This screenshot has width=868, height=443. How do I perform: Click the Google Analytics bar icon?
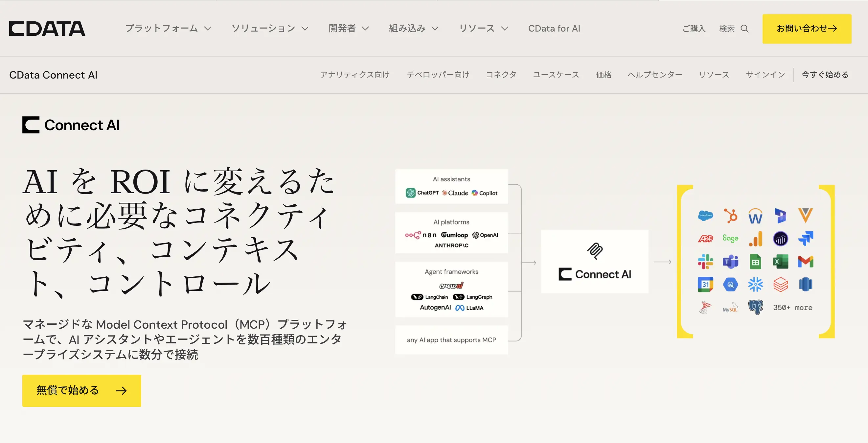coord(755,239)
